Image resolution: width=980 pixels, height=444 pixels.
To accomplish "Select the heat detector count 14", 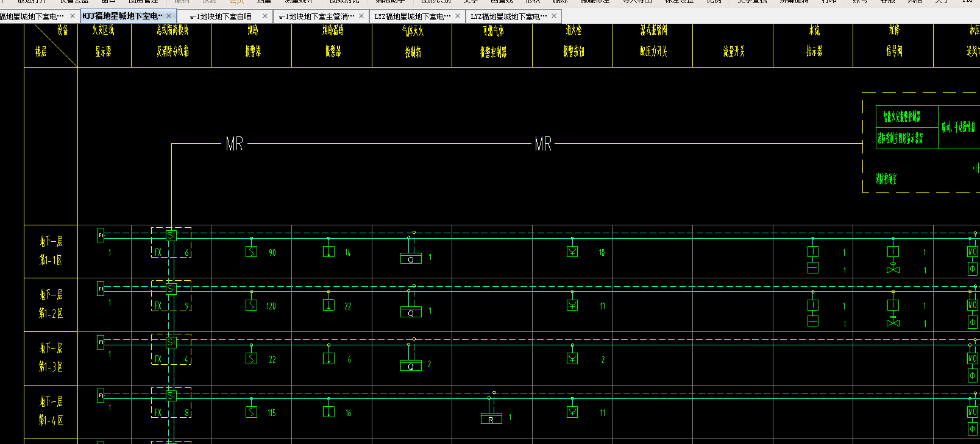I will click(348, 252).
